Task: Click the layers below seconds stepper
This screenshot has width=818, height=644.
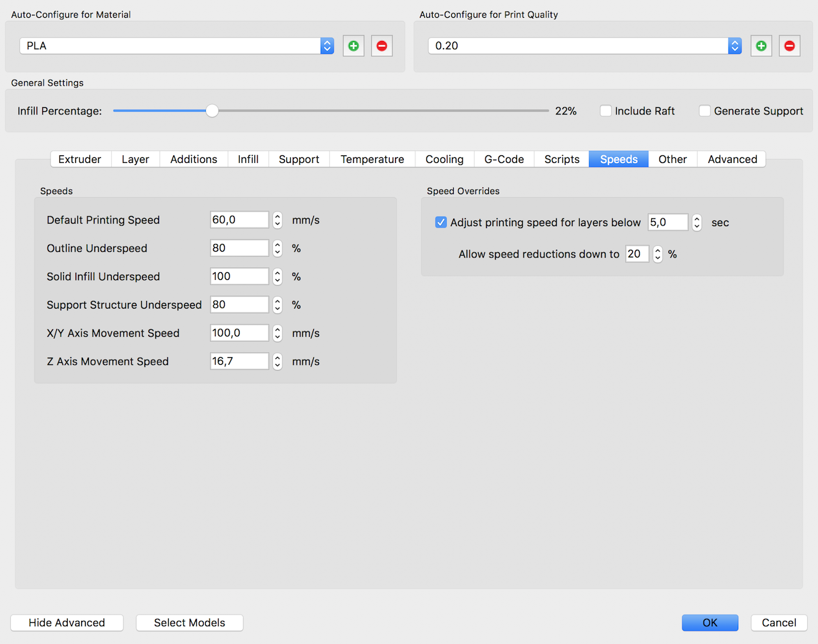Action: click(697, 222)
